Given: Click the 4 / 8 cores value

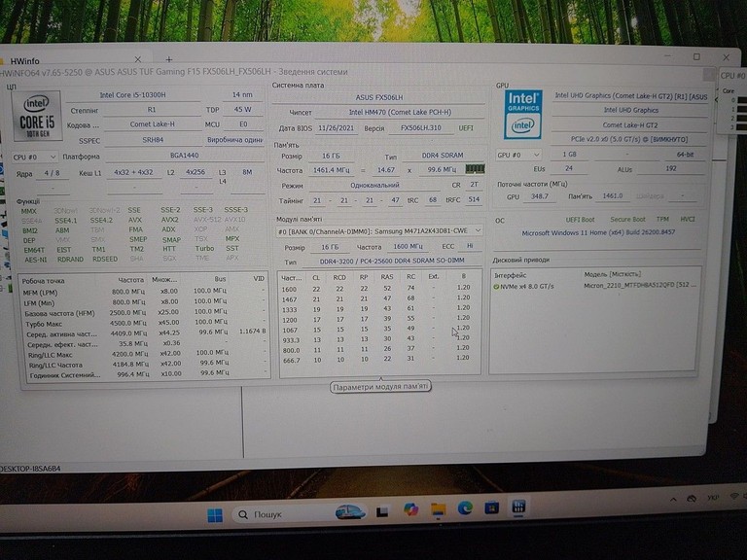Looking at the screenshot, I should (x=53, y=173).
